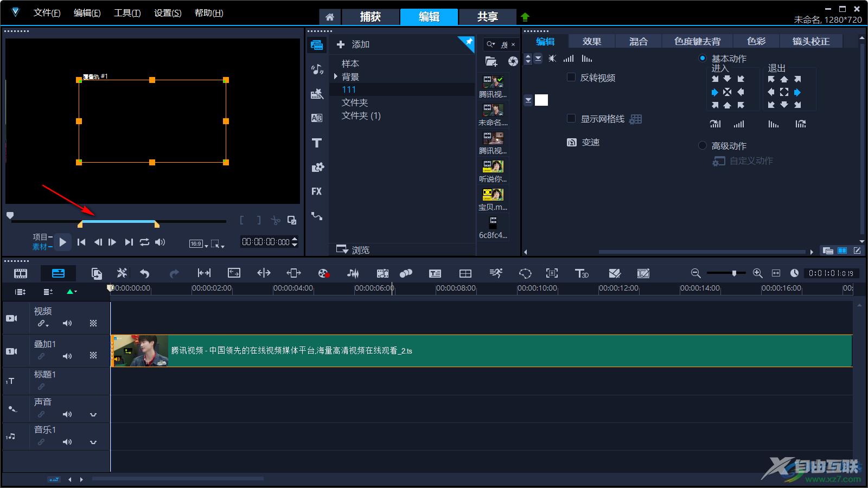Open the Record/Capture option tool
The width and height of the screenshot is (868, 488).
coord(323,273)
